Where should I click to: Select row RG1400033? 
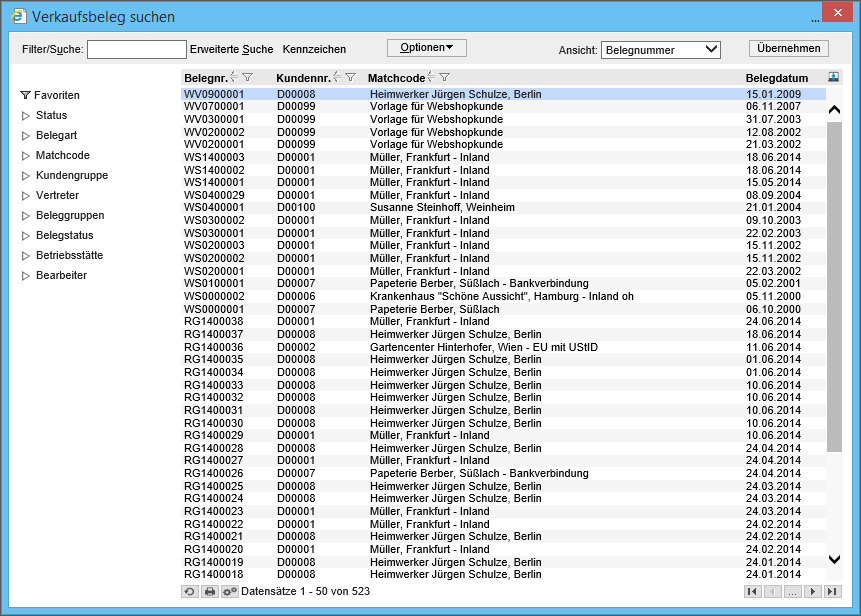(504, 385)
